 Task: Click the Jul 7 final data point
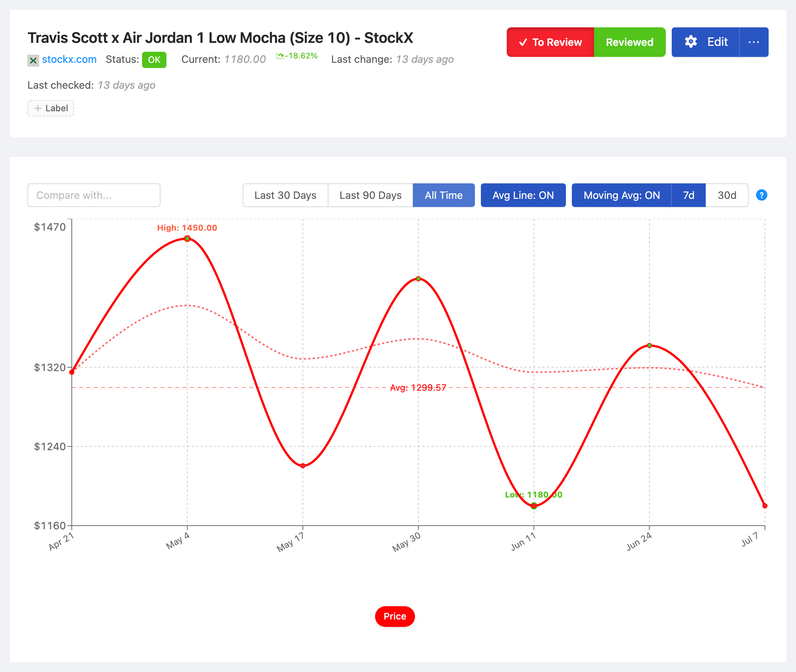(765, 506)
